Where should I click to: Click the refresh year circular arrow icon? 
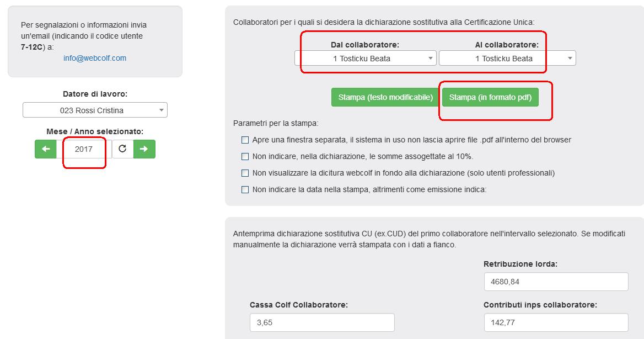point(122,149)
